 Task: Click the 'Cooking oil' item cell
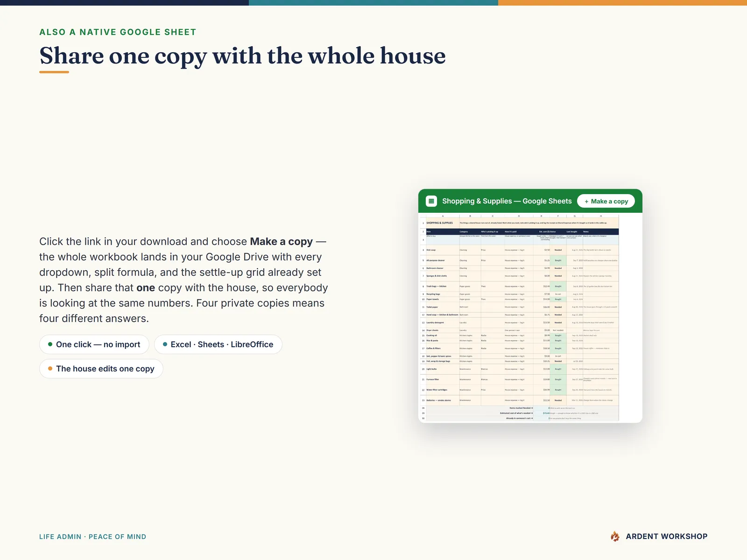(442, 336)
